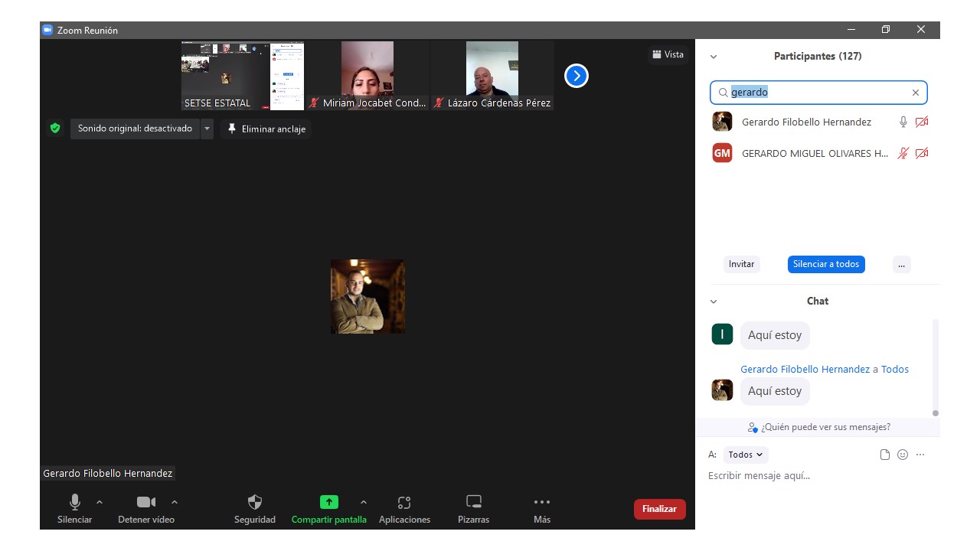Click the search magnifier in participants field
Image resolution: width=980 pixels, height=551 pixels.
pos(722,93)
